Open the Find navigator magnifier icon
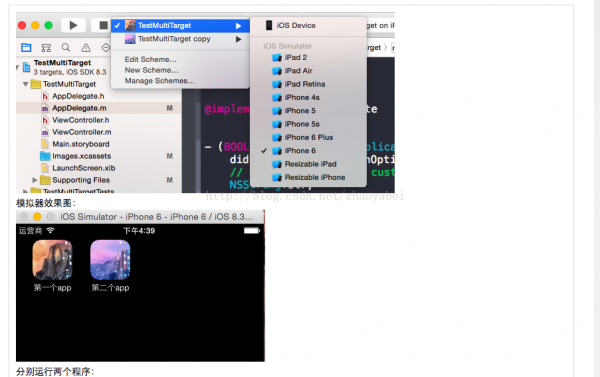600x377 pixels. (66, 47)
